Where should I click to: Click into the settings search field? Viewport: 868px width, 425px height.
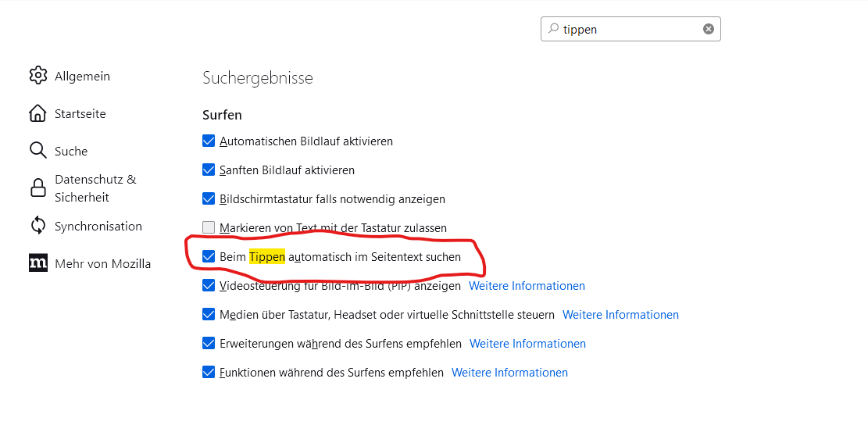[x=625, y=29]
